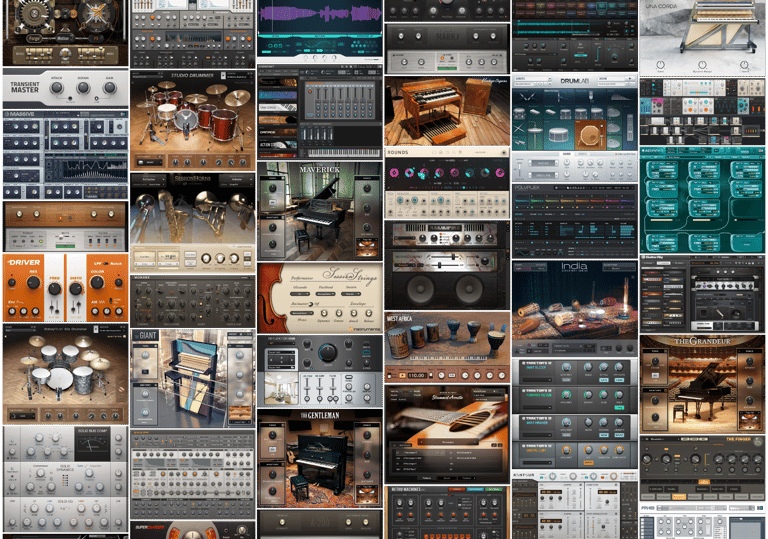Select the Vintage Organs thumbnail

coord(447,111)
